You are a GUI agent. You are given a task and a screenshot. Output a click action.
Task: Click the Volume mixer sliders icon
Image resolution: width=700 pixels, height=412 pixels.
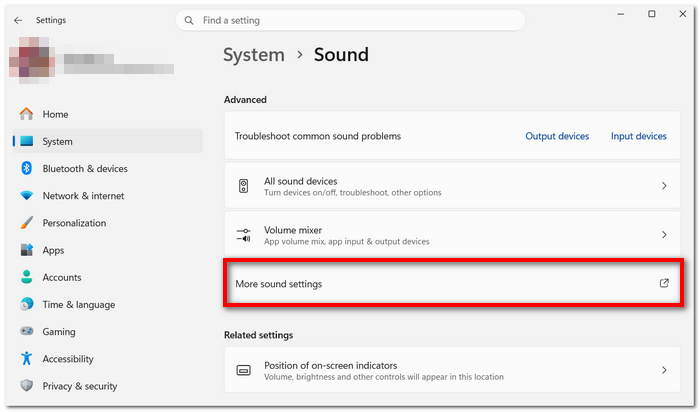tap(243, 235)
